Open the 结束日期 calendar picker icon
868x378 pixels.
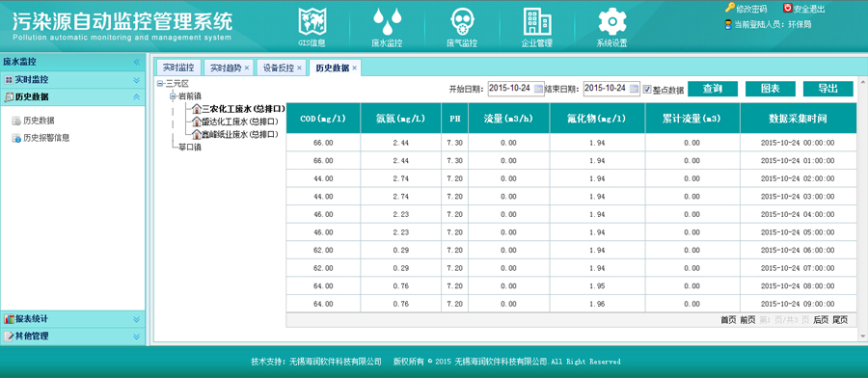(x=635, y=89)
